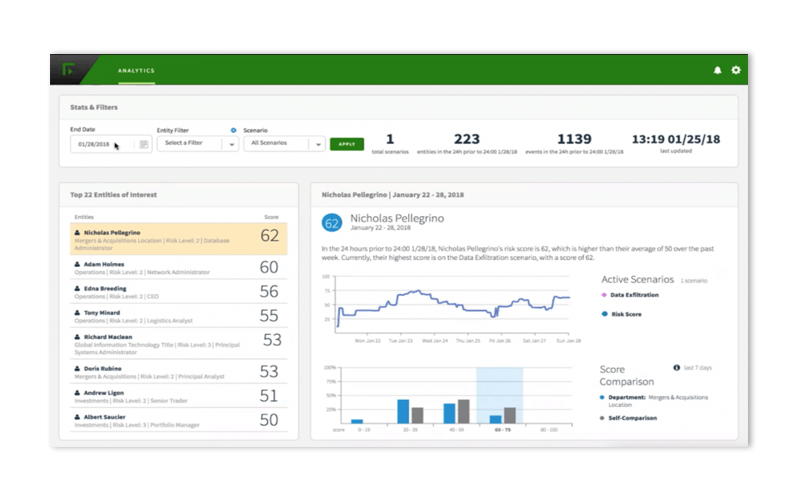Toggle the Self-Comparison legend dot
Viewport: 800px width, 500px height.
click(602, 418)
